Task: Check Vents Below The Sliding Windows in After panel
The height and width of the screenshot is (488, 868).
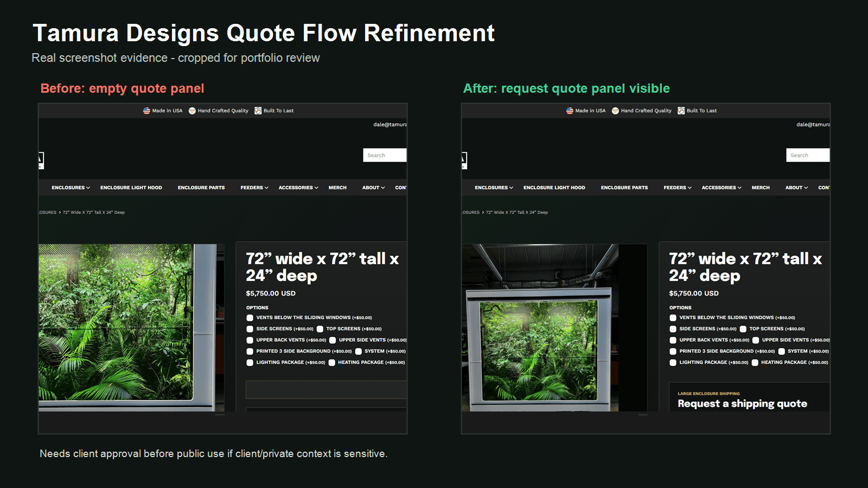Action: point(673,318)
